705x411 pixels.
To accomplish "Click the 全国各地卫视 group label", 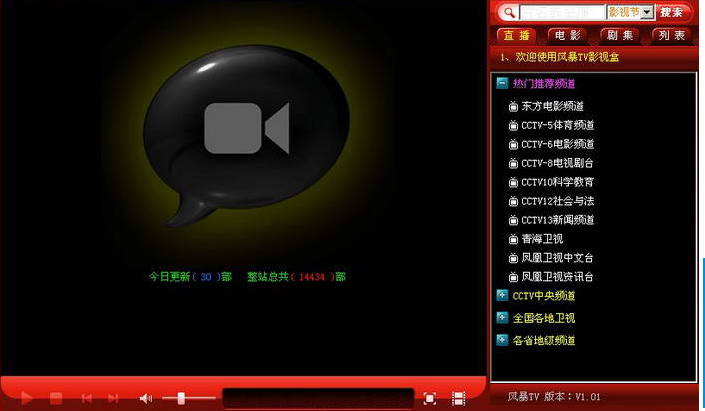I will click(x=544, y=318).
